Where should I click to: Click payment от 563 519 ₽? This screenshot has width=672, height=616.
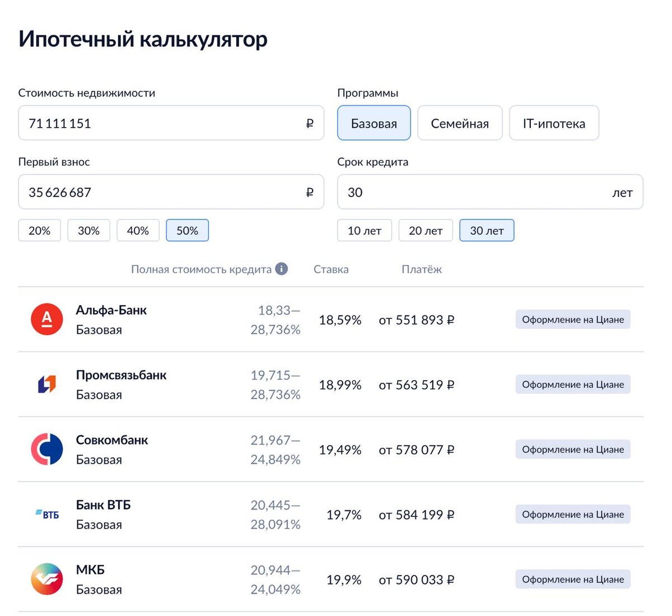(x=417, y=385)
